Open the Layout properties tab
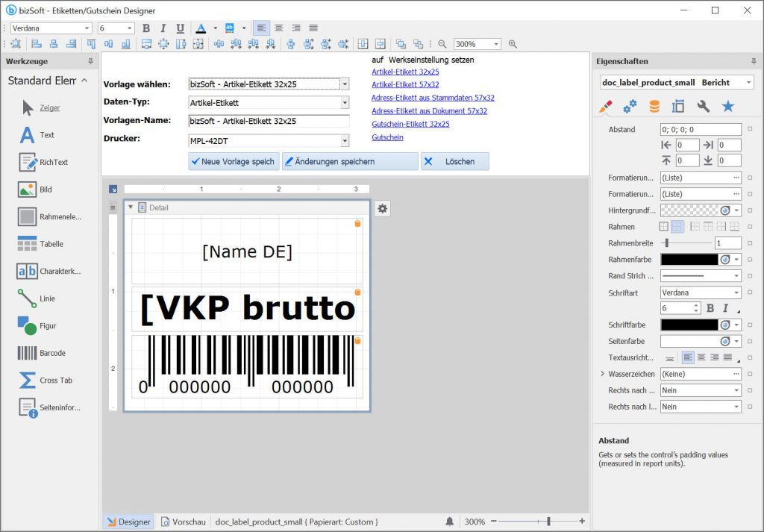Screen dimensions: 764x532 (x=678, y=106)
